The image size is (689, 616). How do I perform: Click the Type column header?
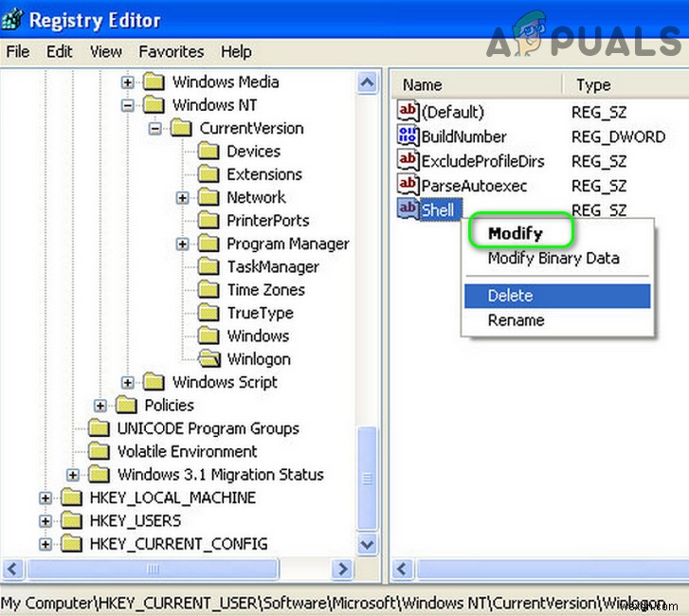click(x=626, y=84)
